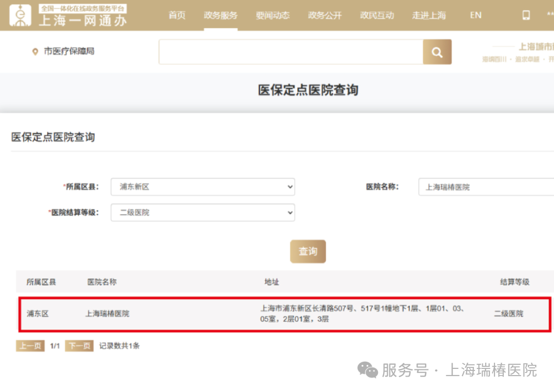The height and width of the screenshot is (392, 554).
Task: Click the mobile phone icon in the header
Action: point(525,15)
